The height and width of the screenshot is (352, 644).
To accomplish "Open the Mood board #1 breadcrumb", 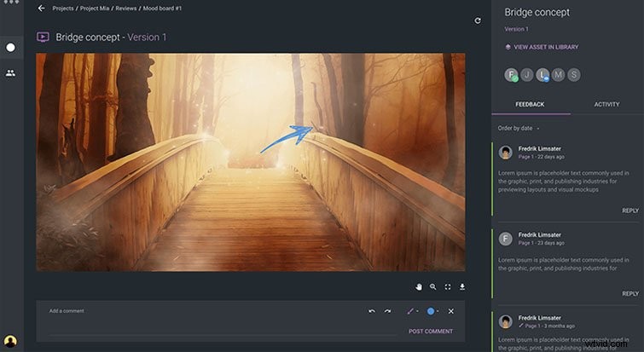I will (162, 9).
